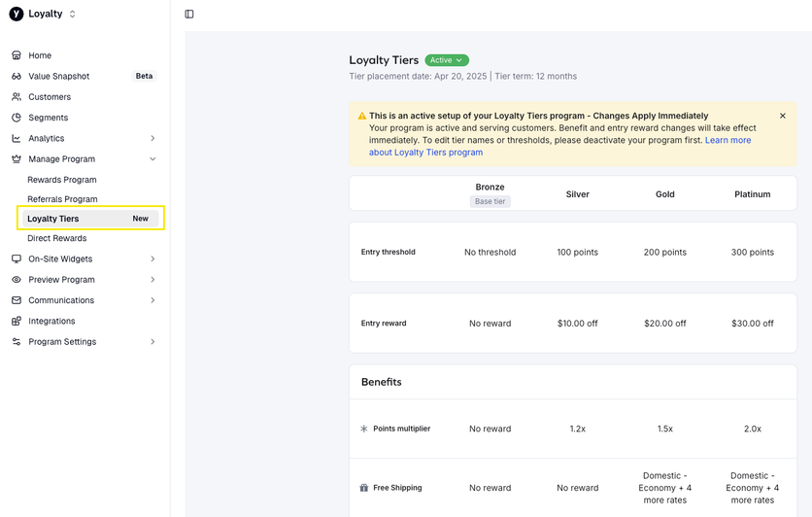Viewport: 812px width, 517px height.
Task: Click the Communications envelope icon
Action: [17, 300]
